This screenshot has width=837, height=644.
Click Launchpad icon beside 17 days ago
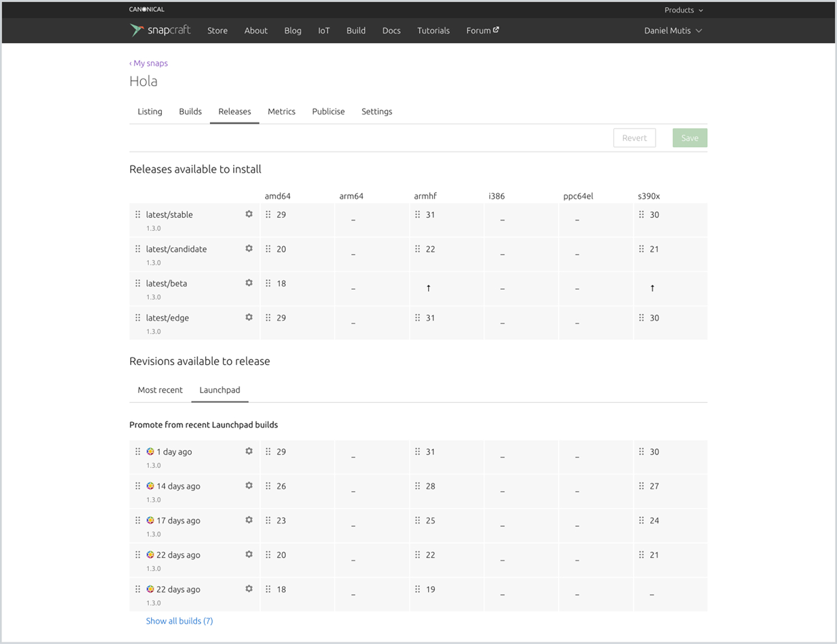[150, 520]
